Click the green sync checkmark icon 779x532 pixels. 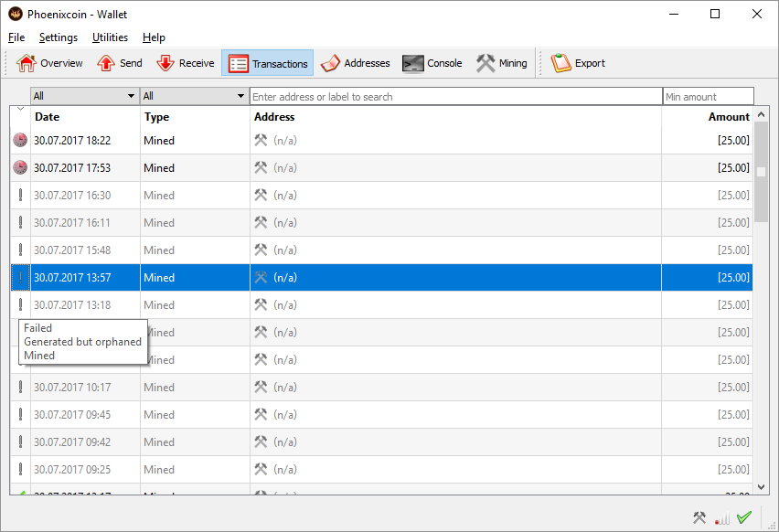(x=744, y=517)
